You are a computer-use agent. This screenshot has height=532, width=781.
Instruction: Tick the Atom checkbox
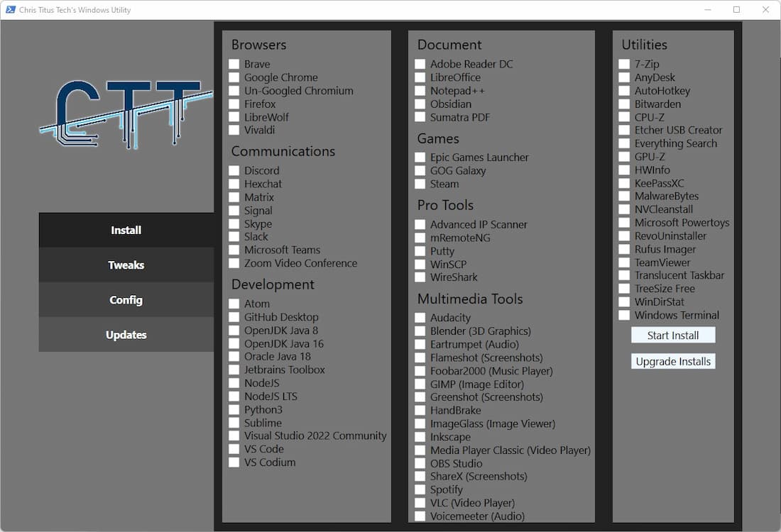234,304
